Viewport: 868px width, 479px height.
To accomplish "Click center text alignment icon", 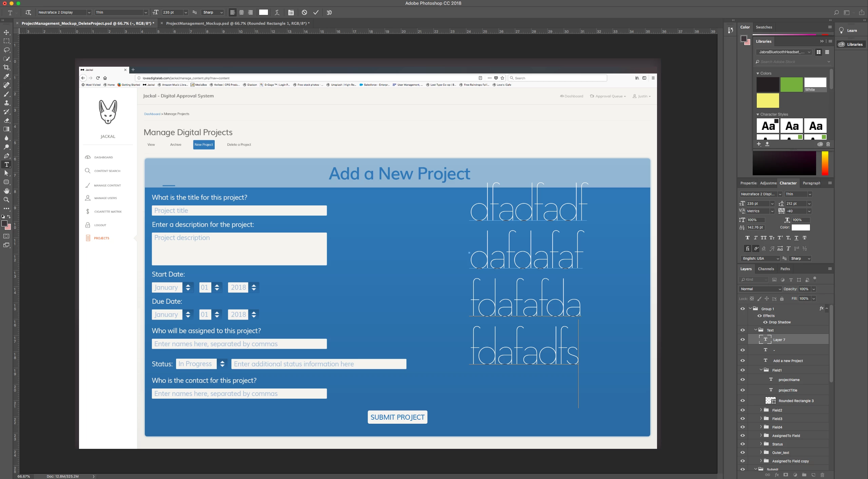I will 242,13.
